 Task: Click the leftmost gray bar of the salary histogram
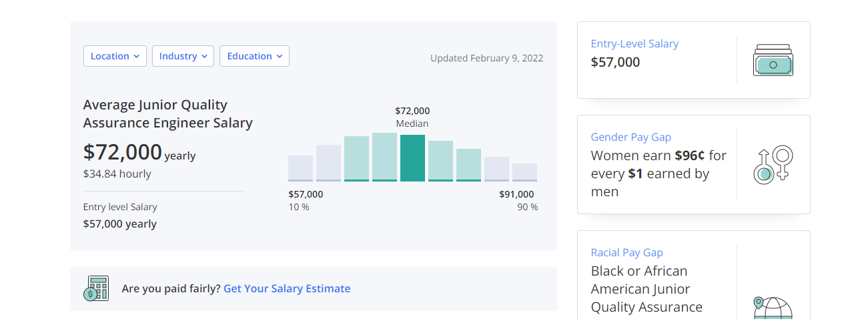coord(300,168)
